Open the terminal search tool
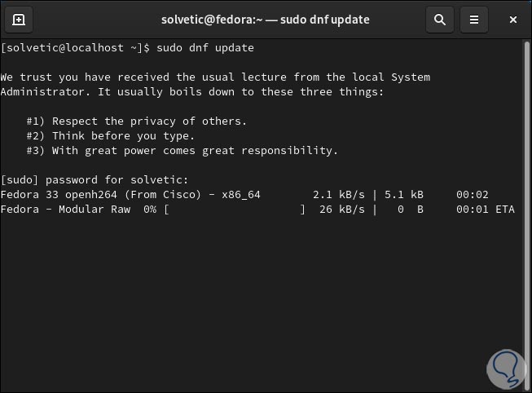The width and height of the screenshot is (532, 393). pyautogui.click(x=440, y=20)
